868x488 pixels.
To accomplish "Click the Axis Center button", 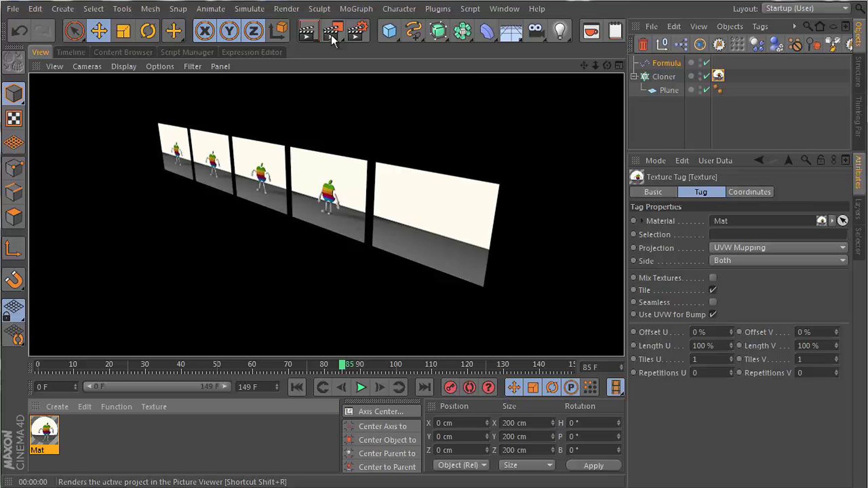I will 382,411.
